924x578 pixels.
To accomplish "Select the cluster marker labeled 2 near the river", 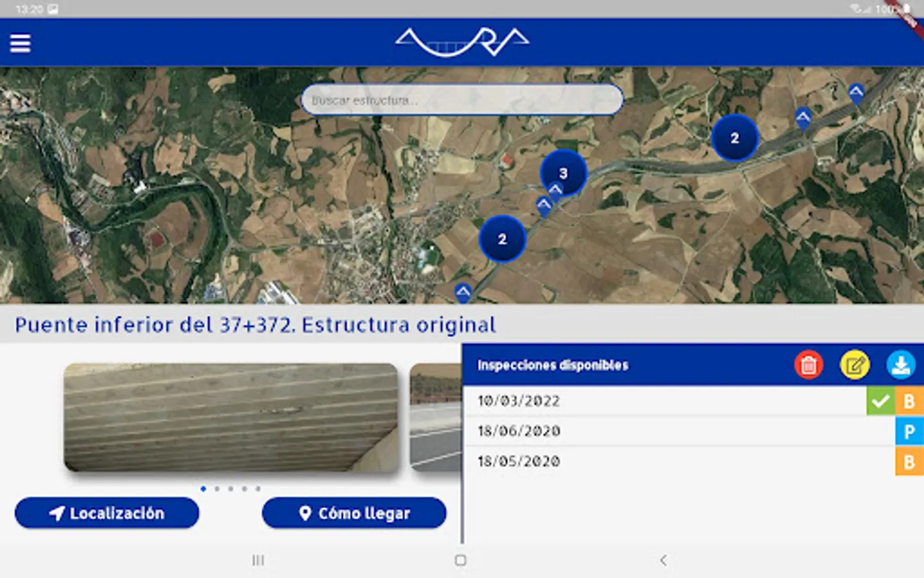I will pyautogui.click(x=502, y=239).
